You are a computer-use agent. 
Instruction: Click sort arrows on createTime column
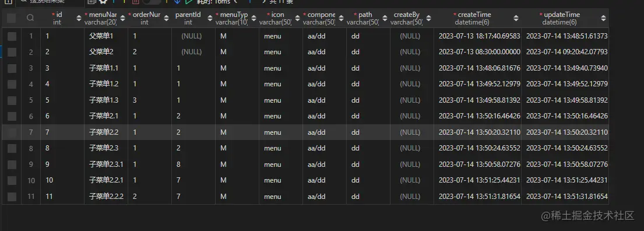click(516, 18)
